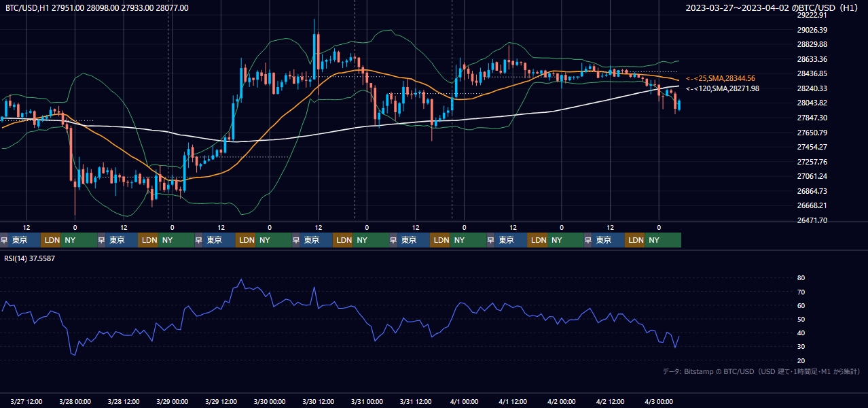Select the 25 SMA label 28344.56

(x=721, y=79)
